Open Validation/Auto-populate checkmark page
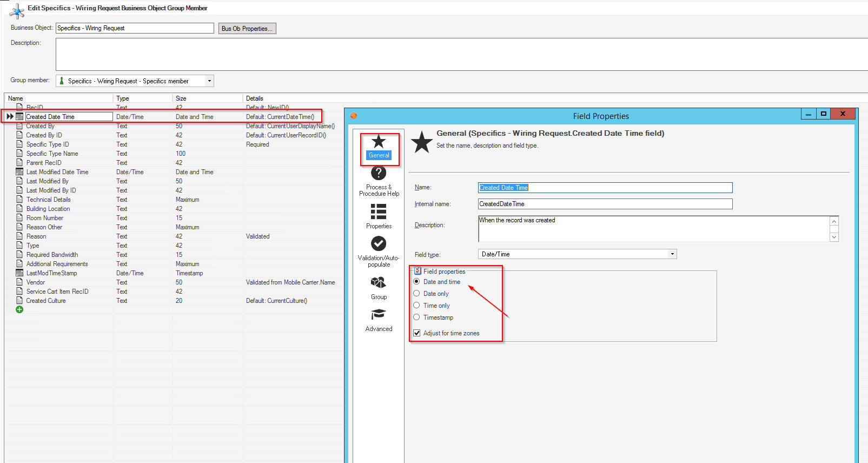 coord(379,251)
